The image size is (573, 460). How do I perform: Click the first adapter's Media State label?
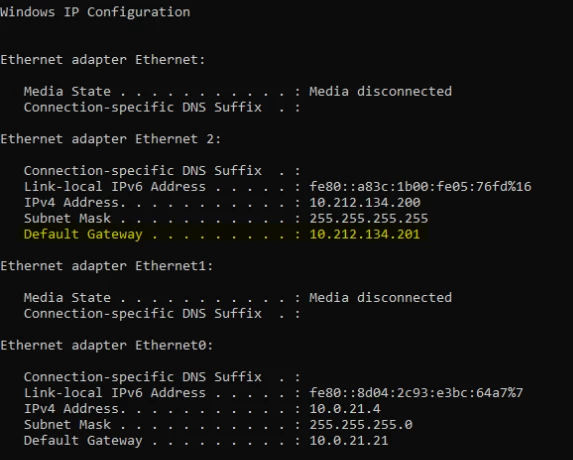67,91
